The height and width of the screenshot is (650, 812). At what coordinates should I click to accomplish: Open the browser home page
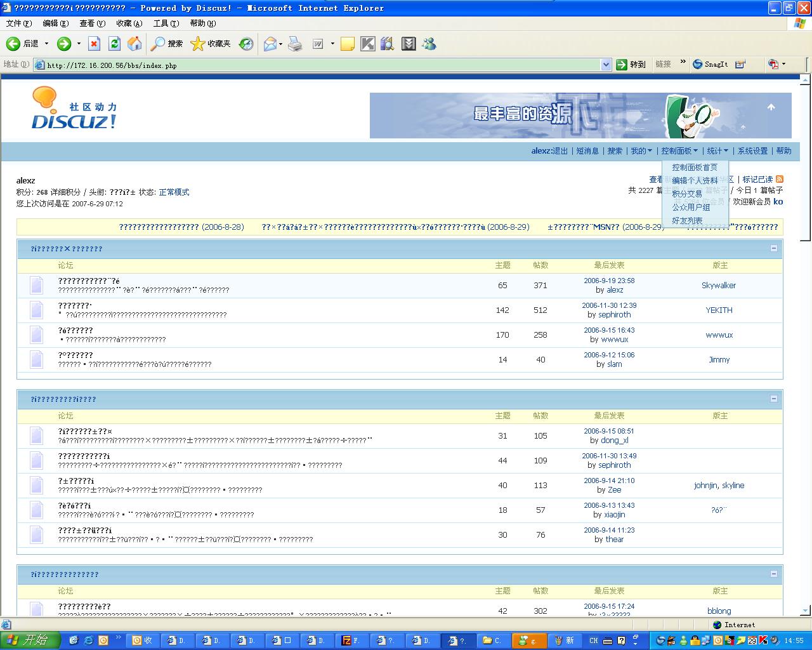[134, 44]
